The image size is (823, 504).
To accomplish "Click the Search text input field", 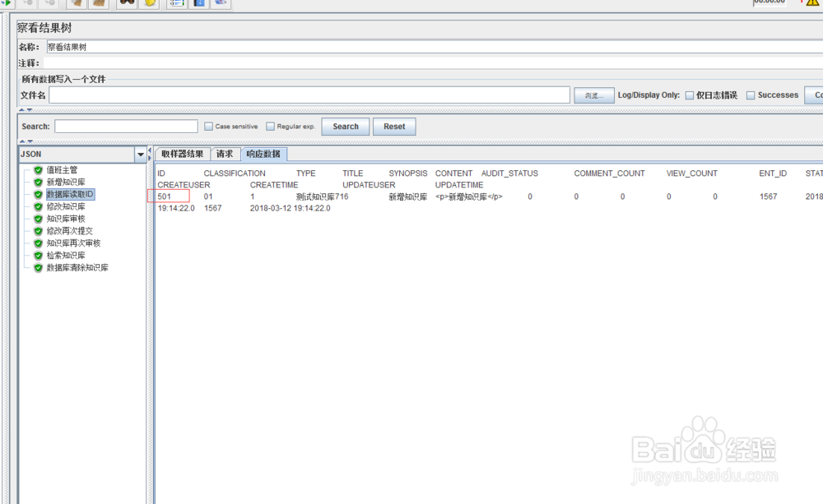I will point(126,127).
